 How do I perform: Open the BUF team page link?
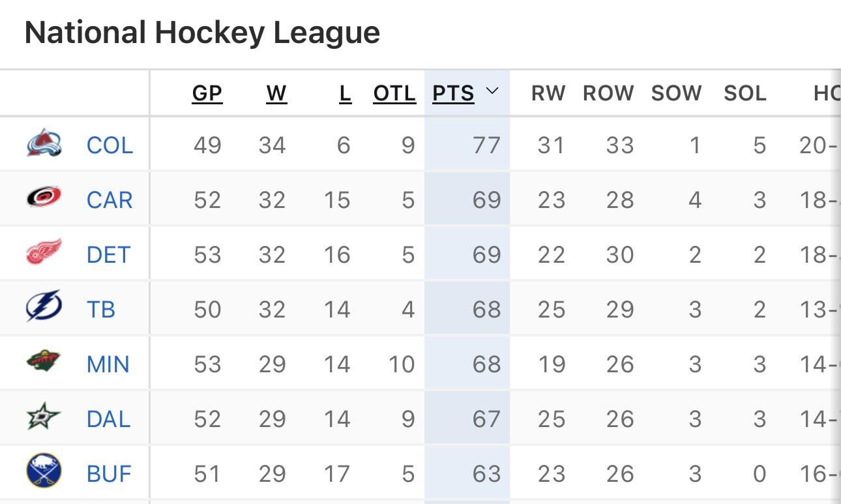pyautogui.click(x=108, y=473)
